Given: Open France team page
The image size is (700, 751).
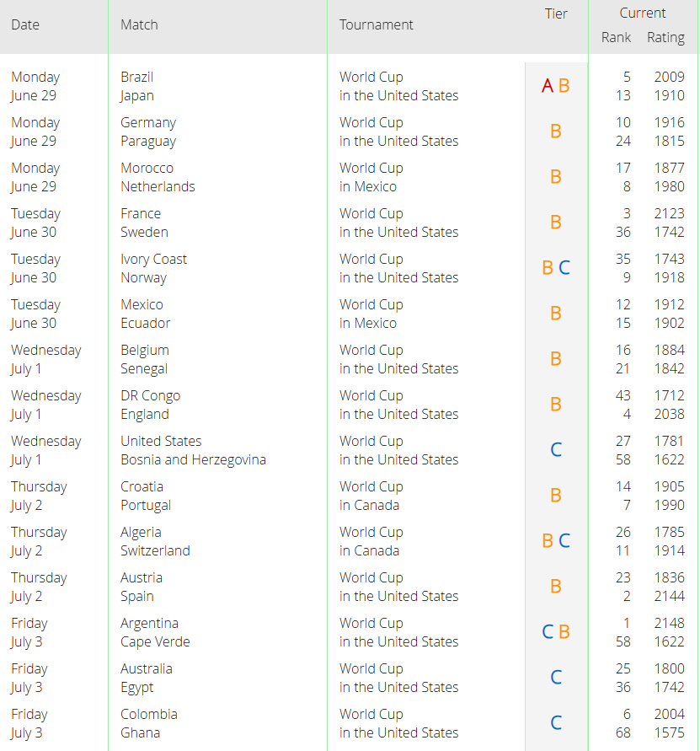Looking at the screenshot, I should coord(141,213).
